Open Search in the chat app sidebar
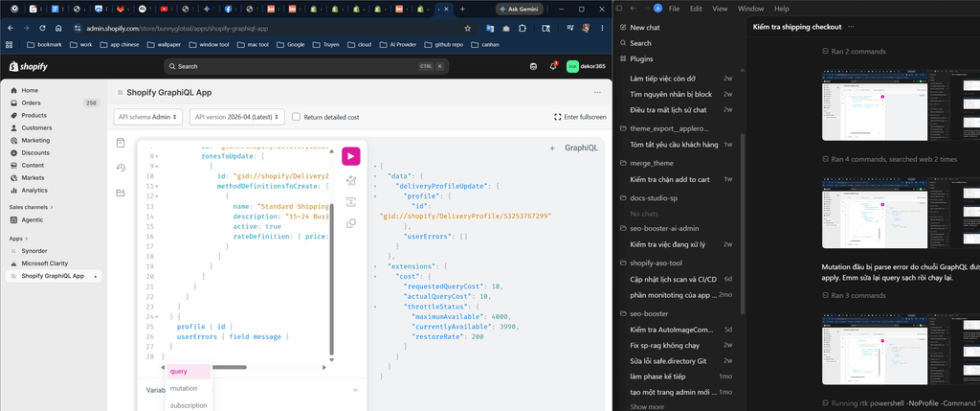This screenshot has height=411, width=980. [640, 43]
